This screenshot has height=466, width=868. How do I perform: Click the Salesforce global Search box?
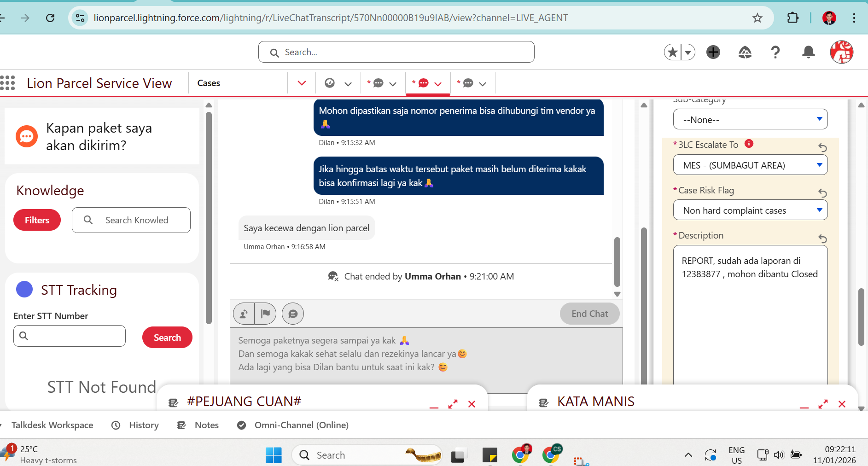[x=396, y=52]
